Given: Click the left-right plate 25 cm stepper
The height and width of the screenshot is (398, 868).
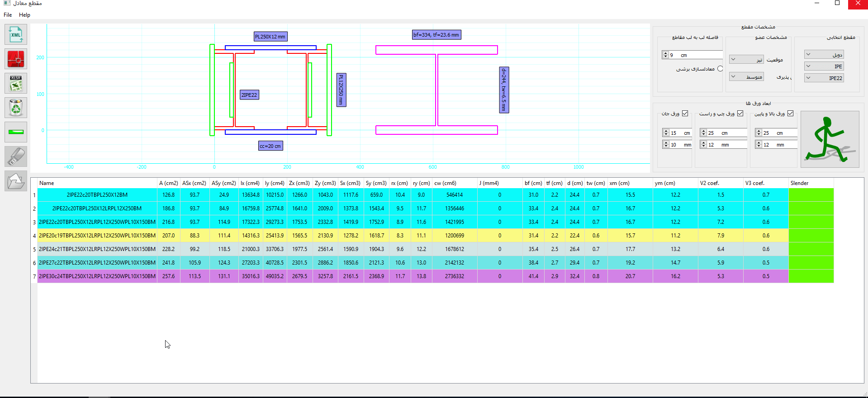Looking at the screenshot, I should (x=703, y=133).
